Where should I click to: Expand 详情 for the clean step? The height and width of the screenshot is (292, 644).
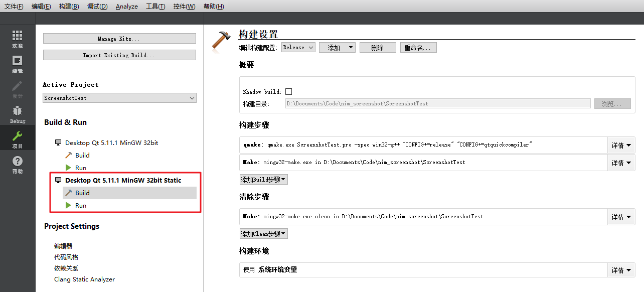pyautogui.click(x=621, y=217)
